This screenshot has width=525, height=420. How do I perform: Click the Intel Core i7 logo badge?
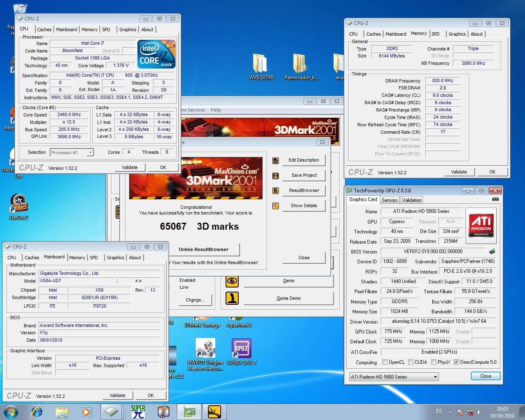(x=156, y=54)
